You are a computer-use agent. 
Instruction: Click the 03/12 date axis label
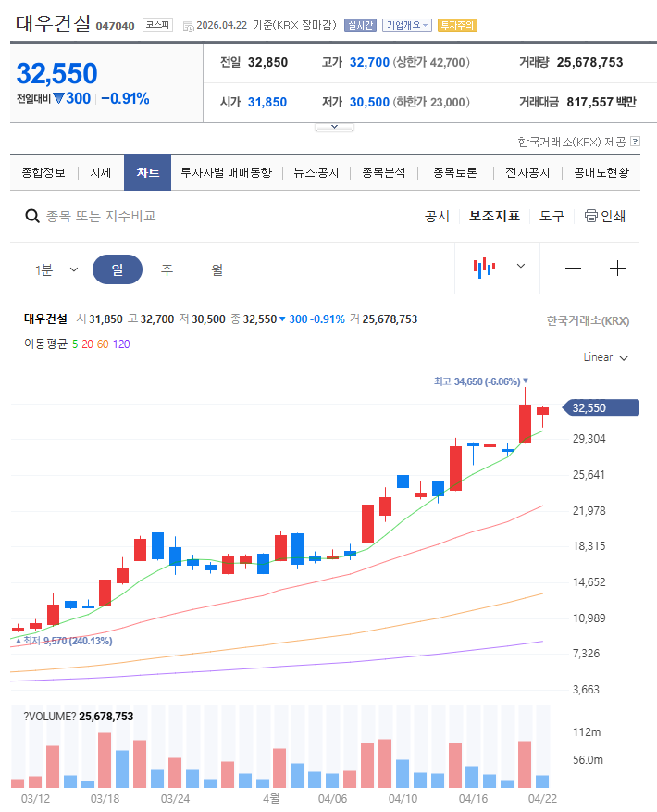[35, 799]
